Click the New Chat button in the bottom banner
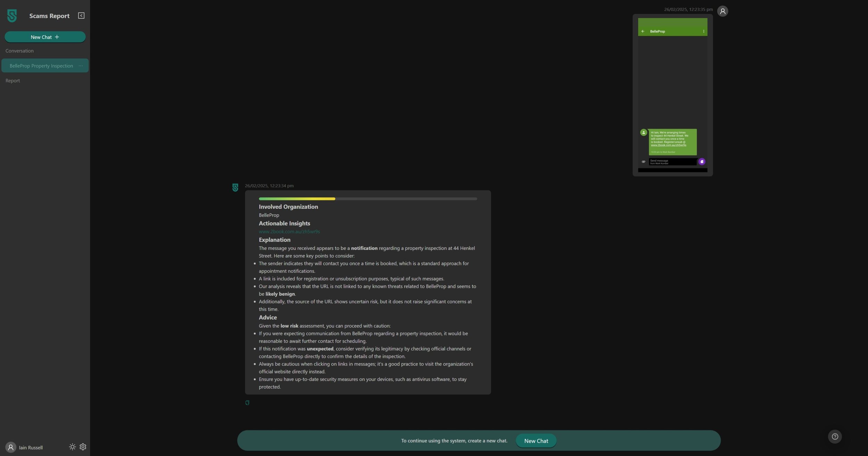 pos(536,441)
